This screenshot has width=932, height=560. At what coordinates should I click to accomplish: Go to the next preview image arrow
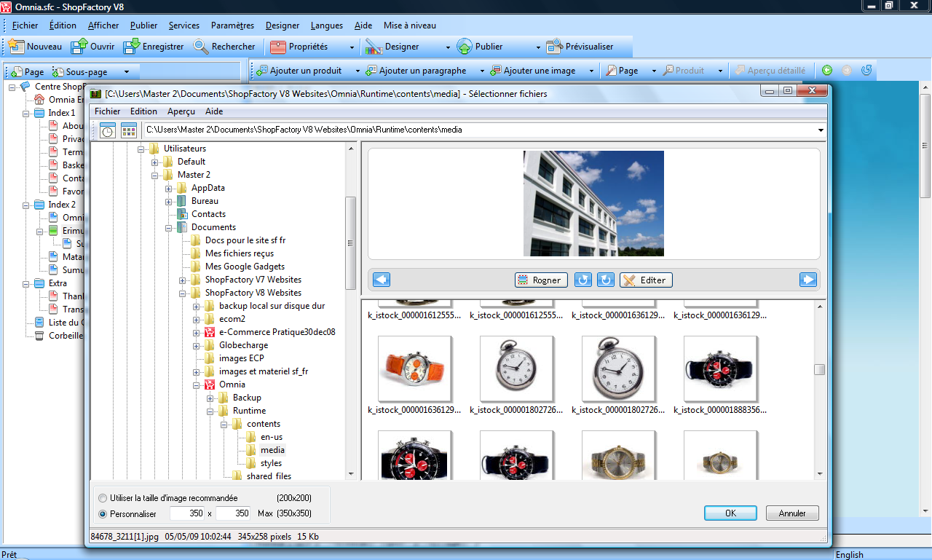point(807,280)
